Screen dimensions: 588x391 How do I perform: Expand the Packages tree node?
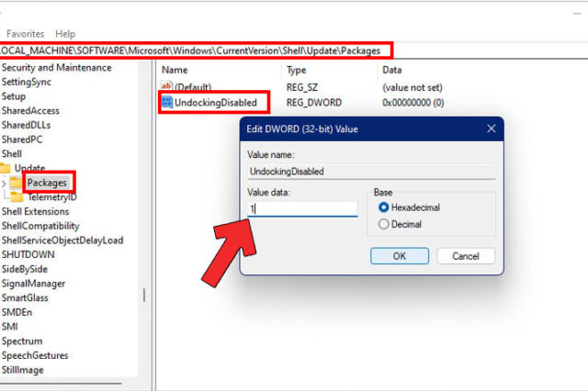(x=4, y=184)
